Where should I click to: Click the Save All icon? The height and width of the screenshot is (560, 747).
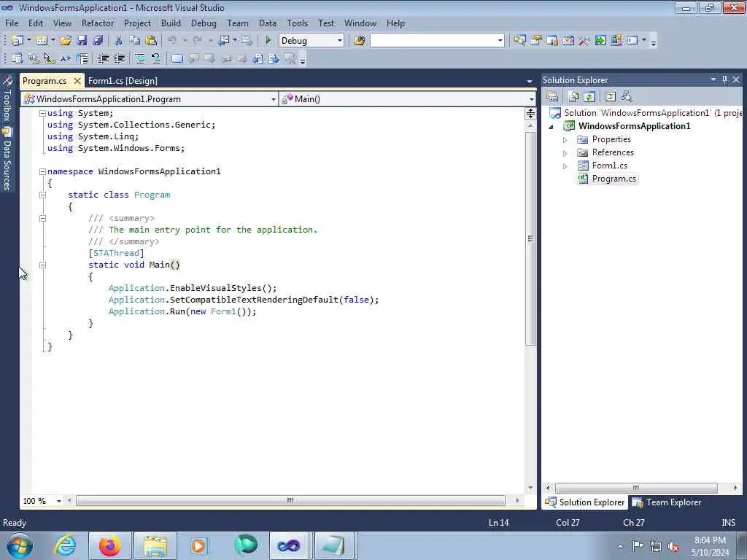point(98,41)
